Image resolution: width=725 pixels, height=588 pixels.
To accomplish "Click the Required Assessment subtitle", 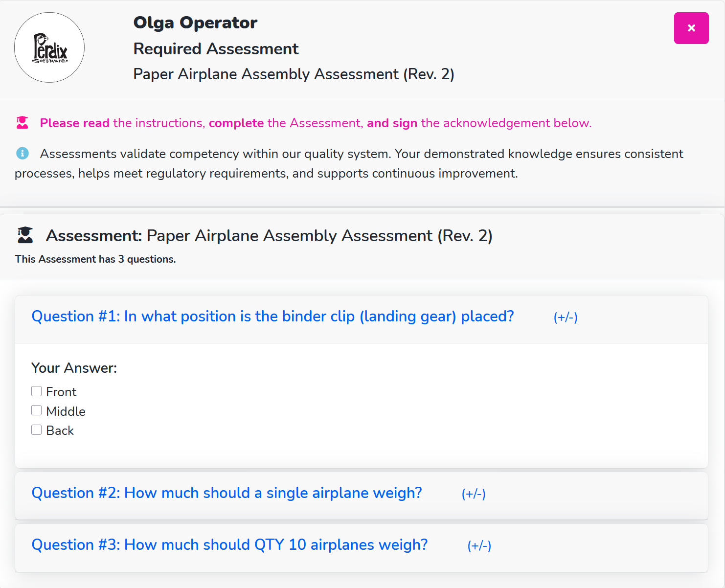I will point(216,49).
